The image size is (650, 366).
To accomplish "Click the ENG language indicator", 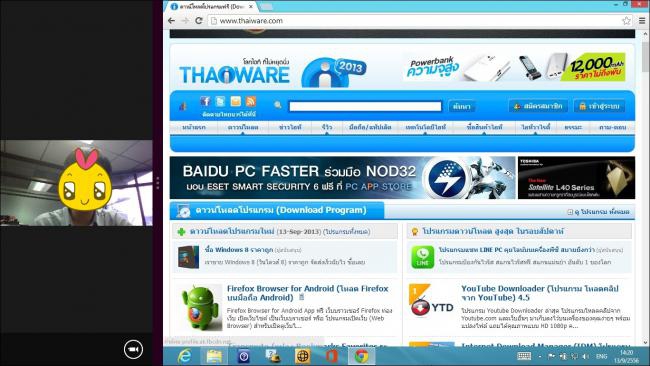I will (x=601, y=356).
